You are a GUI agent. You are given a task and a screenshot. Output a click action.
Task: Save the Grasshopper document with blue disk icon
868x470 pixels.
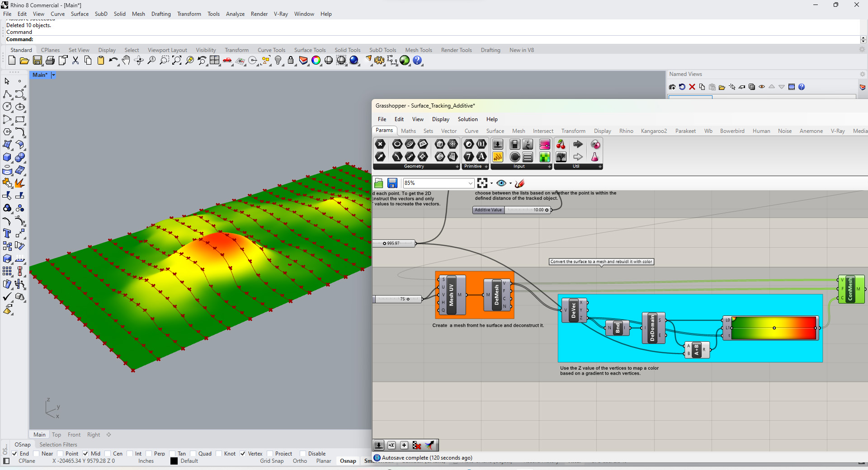[392, 183]
